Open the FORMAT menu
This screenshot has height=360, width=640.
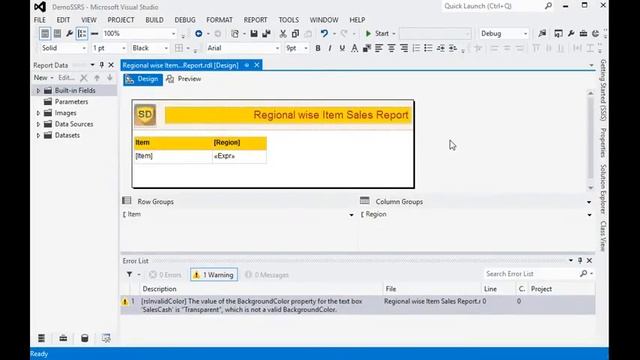(219, 20)
